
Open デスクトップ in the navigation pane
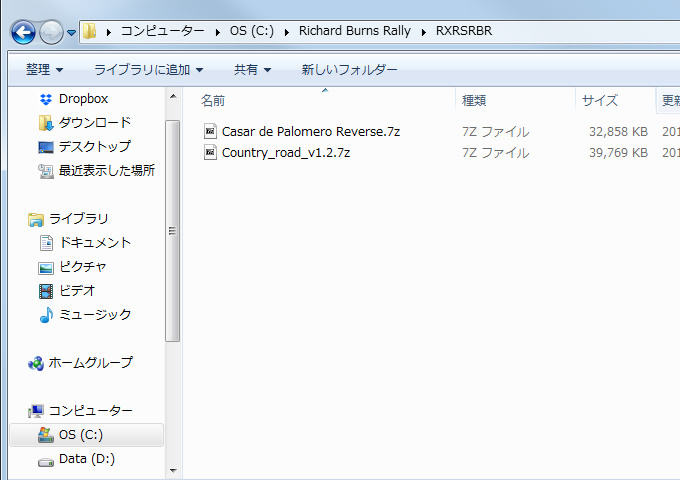click(95, 147)
